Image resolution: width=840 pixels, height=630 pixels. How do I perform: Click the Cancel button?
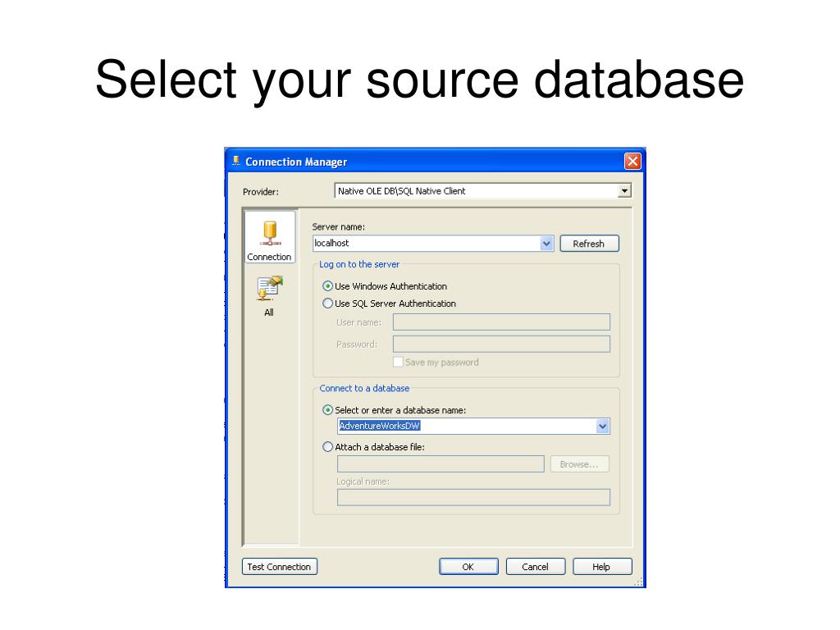coord(536,567)
